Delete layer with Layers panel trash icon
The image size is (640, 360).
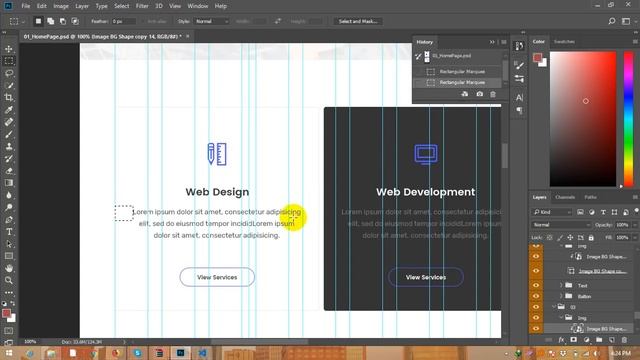pos(624,340)
